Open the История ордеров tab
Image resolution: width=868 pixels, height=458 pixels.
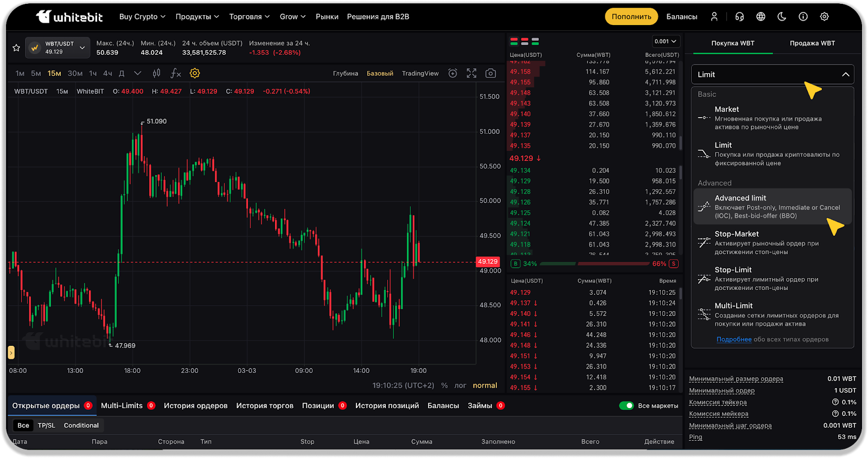click(x=195, y=405)
